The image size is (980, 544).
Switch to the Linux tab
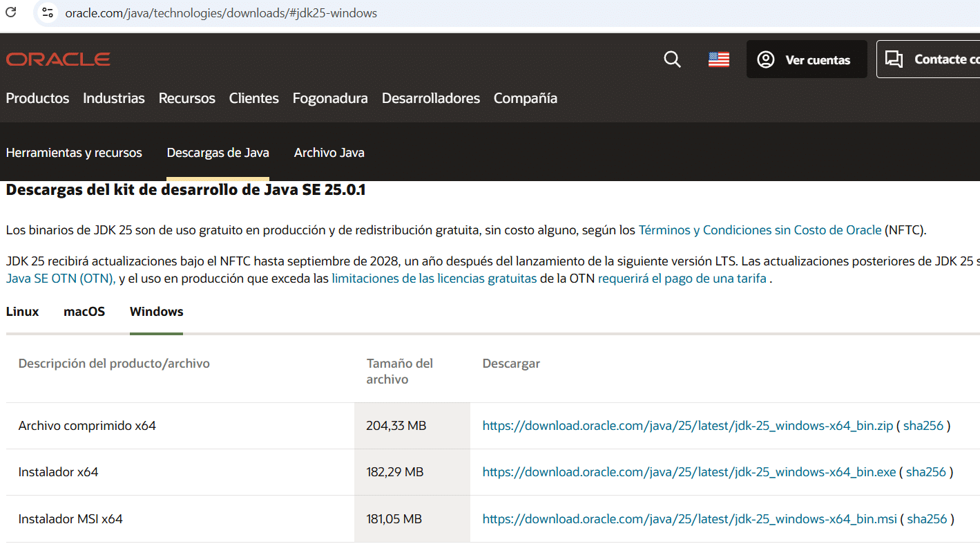pos(21,312)
